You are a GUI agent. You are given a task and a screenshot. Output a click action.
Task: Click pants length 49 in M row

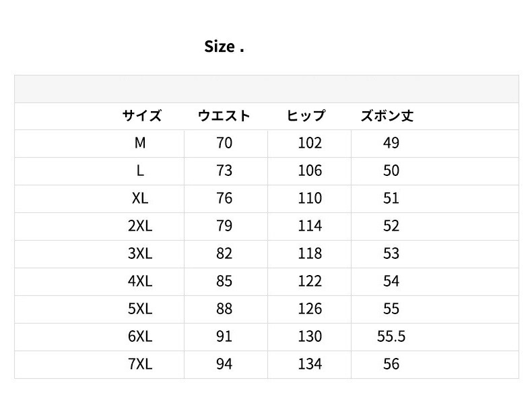click(x=391, y=143)
